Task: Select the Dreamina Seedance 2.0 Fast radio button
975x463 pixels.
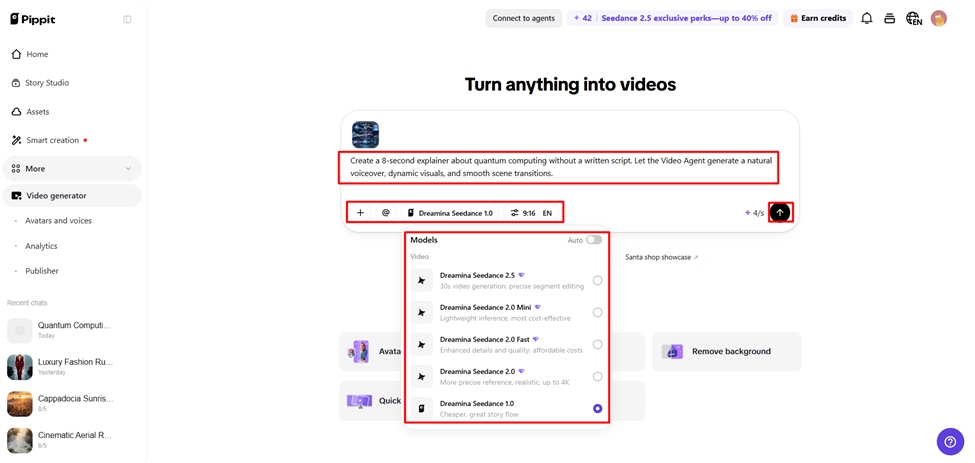Action: [598, 344]
